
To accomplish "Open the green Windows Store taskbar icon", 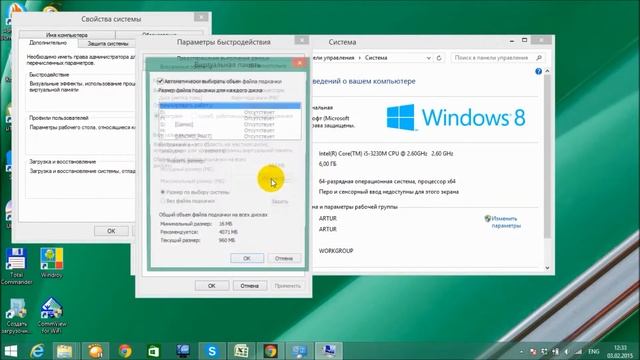I will [153, 351].
